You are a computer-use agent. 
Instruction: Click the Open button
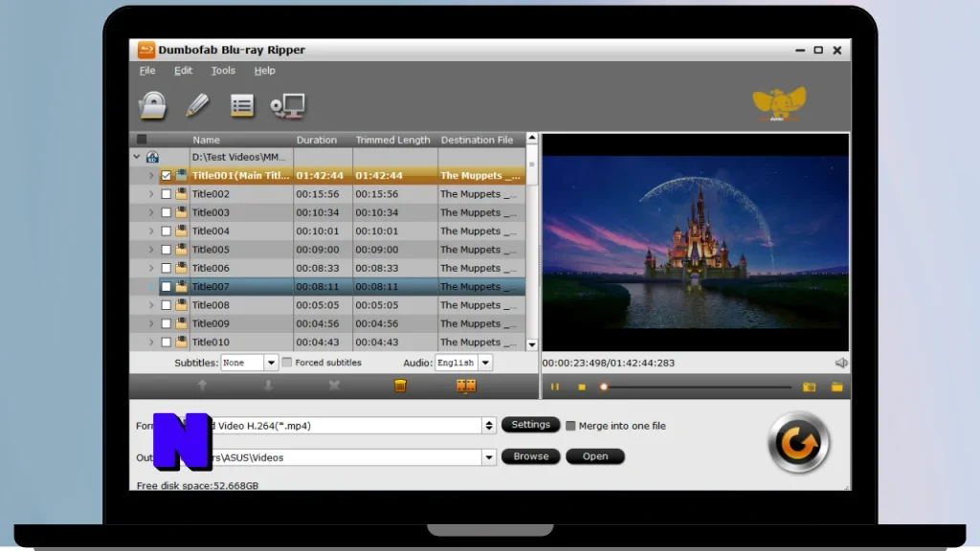click(x=595, y=456)
